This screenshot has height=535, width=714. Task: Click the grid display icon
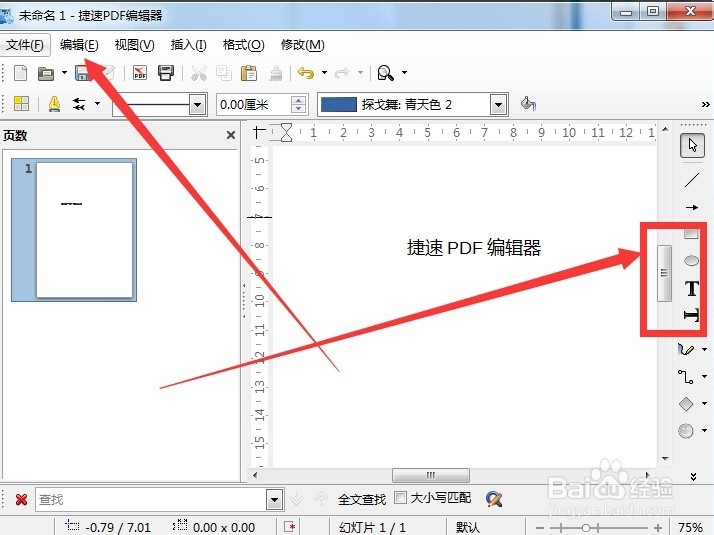coord(21,104)
